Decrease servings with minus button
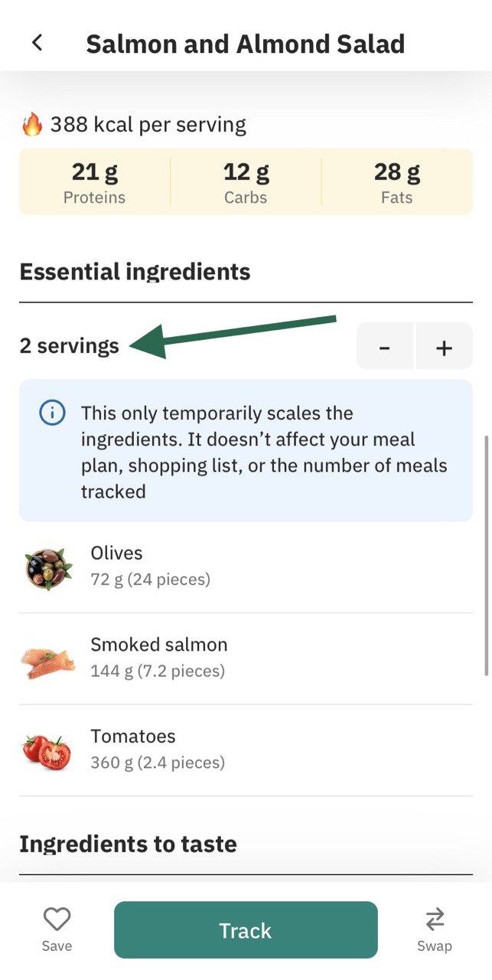 click(385, 347)
